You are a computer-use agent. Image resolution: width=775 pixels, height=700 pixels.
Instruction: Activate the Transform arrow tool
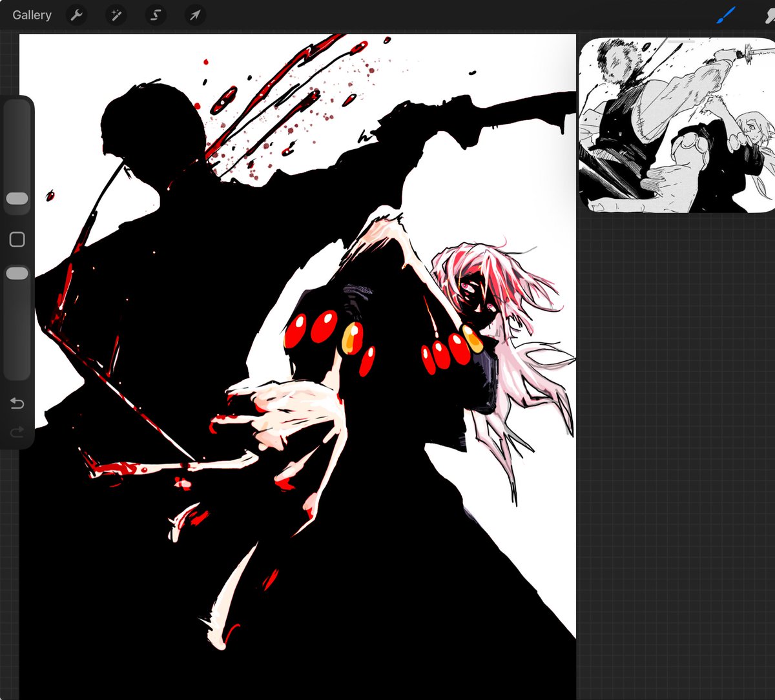coord(195,15)
